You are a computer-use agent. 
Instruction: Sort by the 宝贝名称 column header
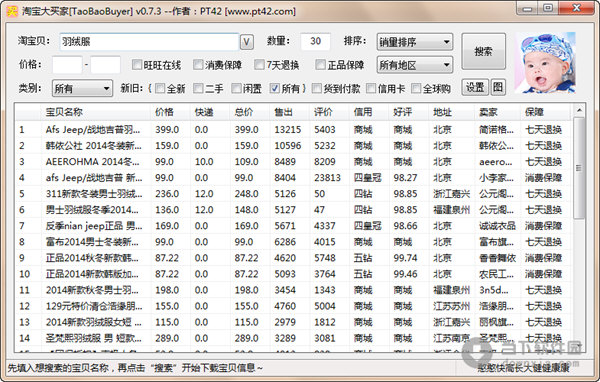(x=96, y=112)
